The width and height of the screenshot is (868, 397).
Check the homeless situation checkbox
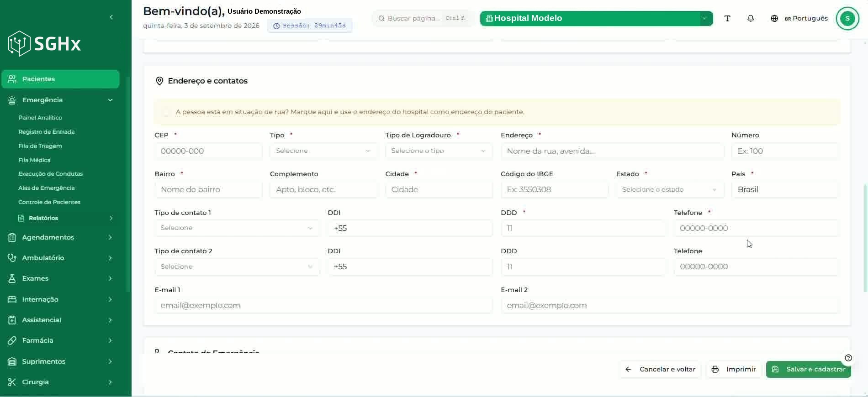166,112
